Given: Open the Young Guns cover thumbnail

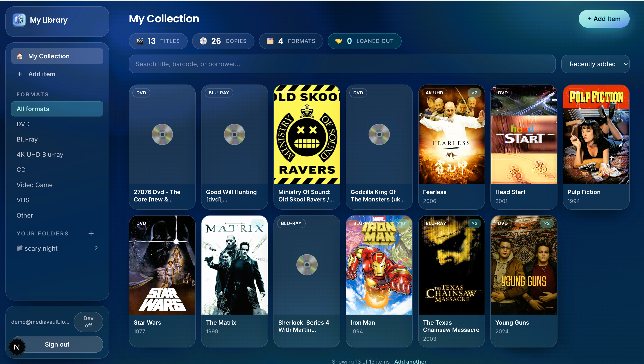Looking at the screenshot, I should [x=524, y=265].
